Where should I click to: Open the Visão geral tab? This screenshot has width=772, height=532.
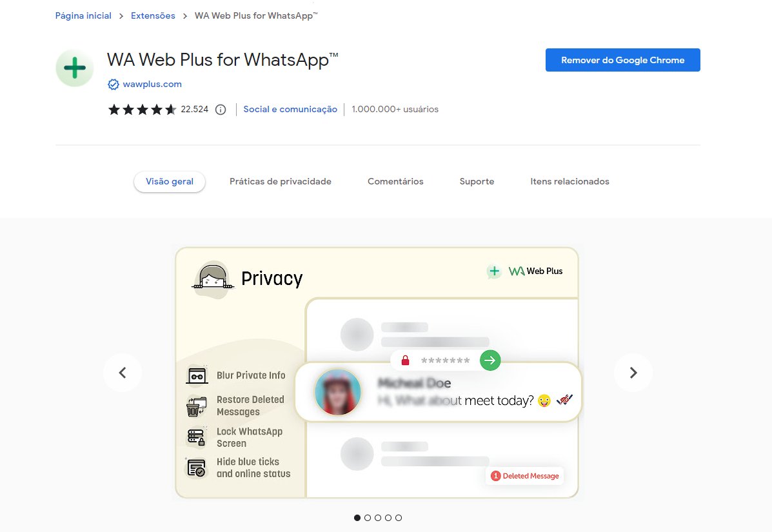(x=170, y=182)
